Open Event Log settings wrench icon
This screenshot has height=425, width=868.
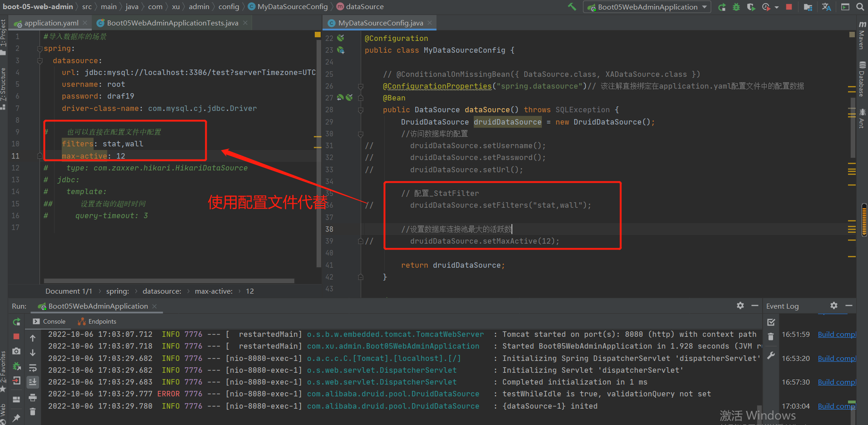tap(771, 355)
